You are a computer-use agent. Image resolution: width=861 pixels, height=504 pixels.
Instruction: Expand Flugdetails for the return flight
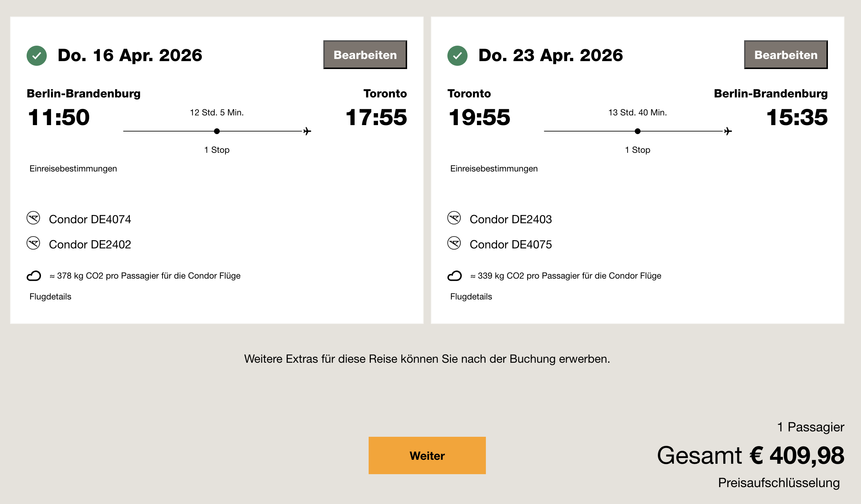(x=471, y=297)
